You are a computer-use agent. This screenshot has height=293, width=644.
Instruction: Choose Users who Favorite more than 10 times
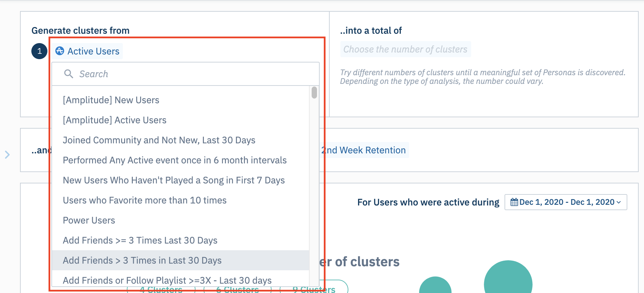point(144,200)
